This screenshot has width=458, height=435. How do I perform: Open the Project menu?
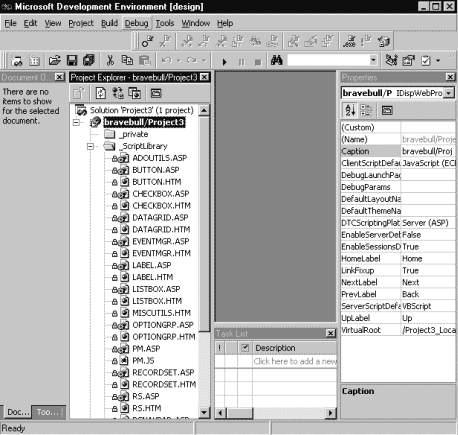(x=81, y=23)
